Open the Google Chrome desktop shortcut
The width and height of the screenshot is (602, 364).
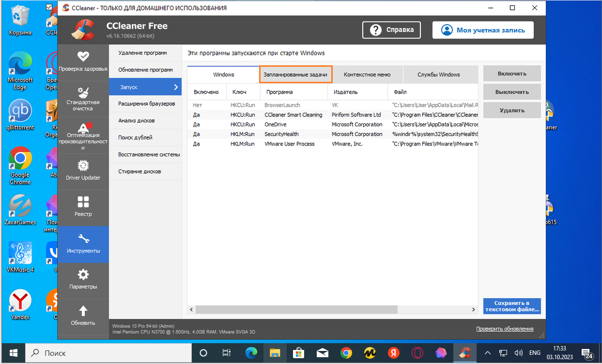[x=20, y=165]
